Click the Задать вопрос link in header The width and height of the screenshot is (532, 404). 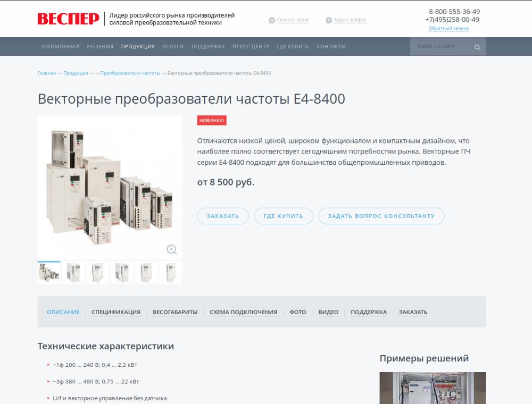(x=350, y=20)
